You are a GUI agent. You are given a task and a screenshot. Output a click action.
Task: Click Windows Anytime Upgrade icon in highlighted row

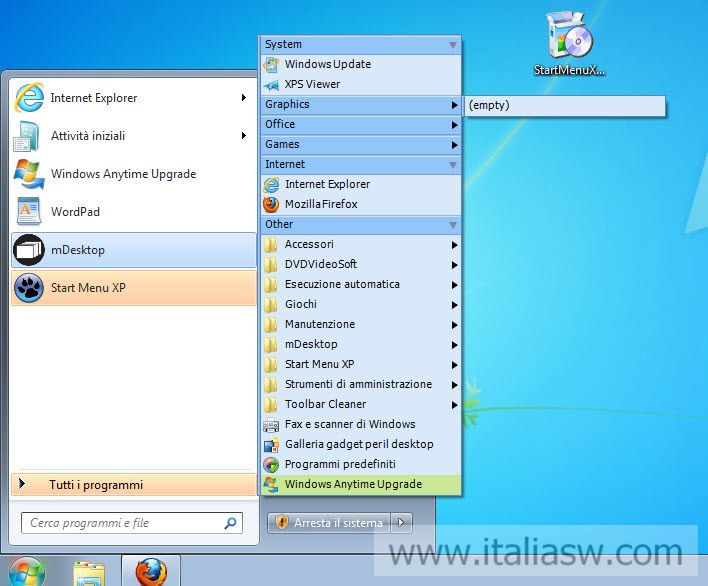271,484
